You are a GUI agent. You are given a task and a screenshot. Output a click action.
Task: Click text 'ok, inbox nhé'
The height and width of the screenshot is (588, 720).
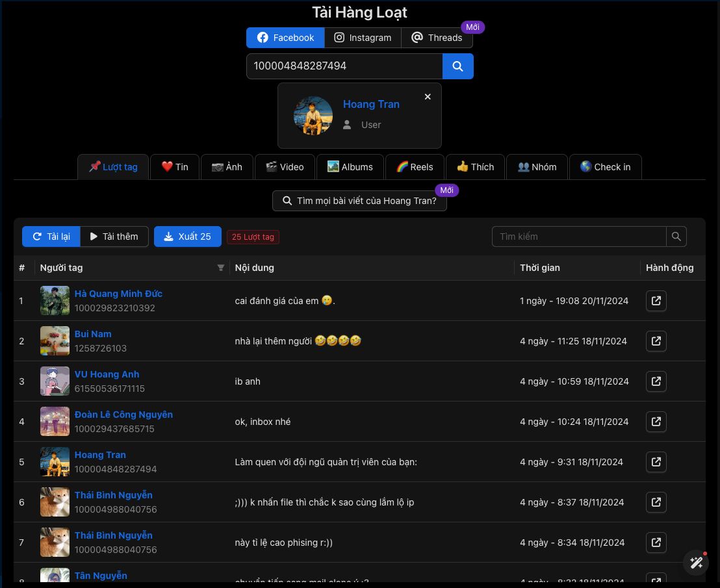(263, 422)
